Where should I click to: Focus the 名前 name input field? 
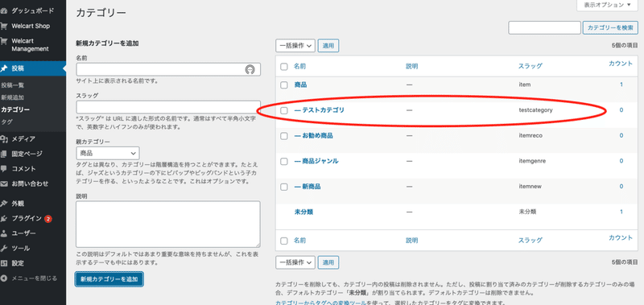pos(168,69)
